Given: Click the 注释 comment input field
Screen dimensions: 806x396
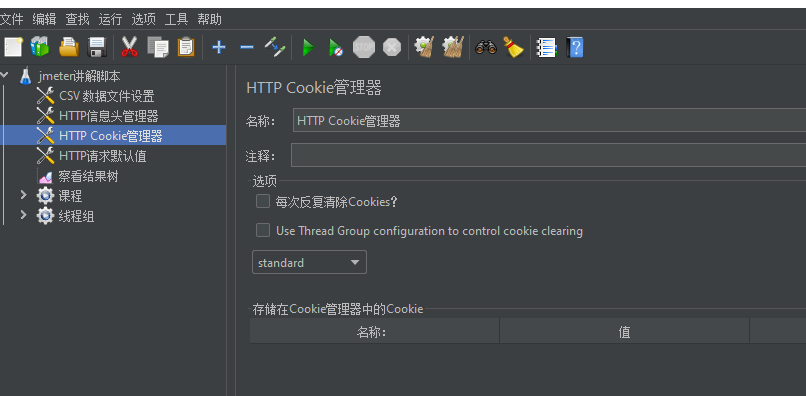Looking at the screenshot, I should (x=548, y=155).
